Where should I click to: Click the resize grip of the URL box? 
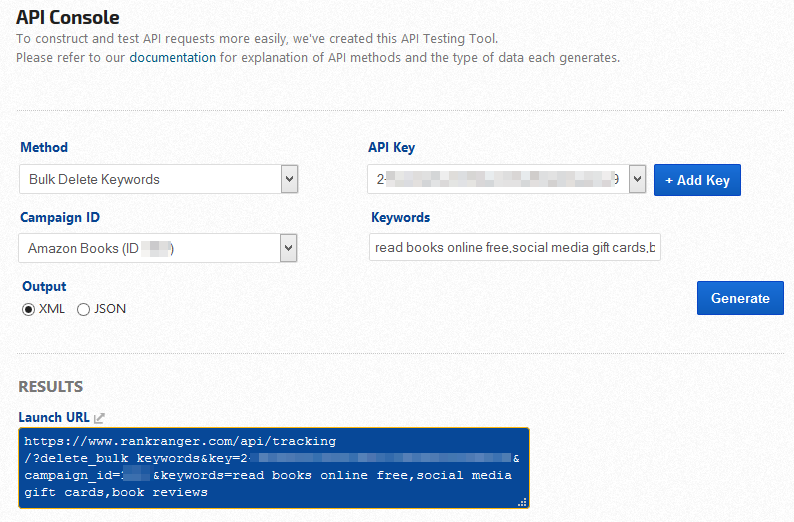[522, 503]
